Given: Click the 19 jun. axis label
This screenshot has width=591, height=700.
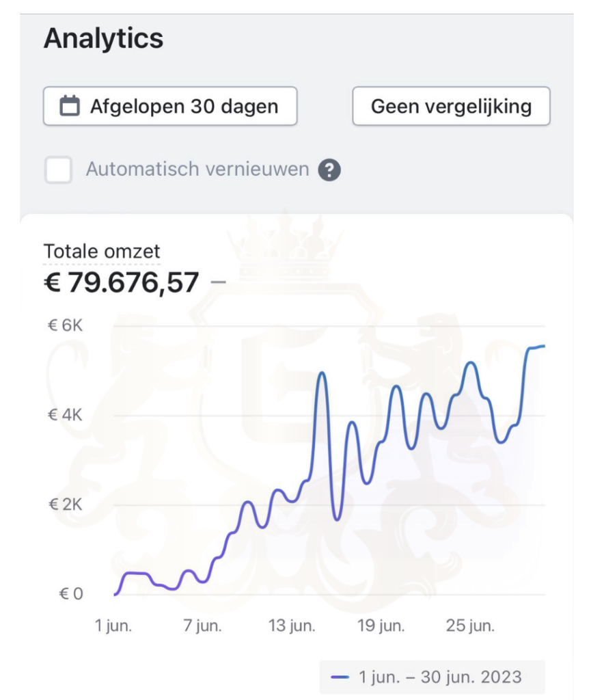Looking at the screenshot, I should pyautogui.click(x=381, y=625).
